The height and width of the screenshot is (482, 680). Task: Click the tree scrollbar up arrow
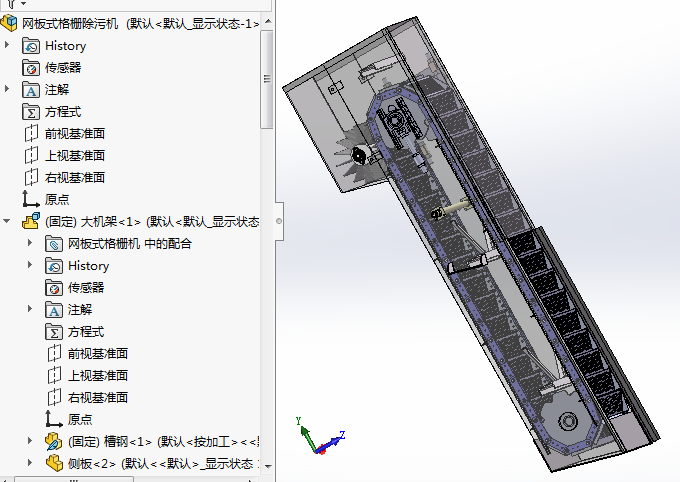point(268,21)
